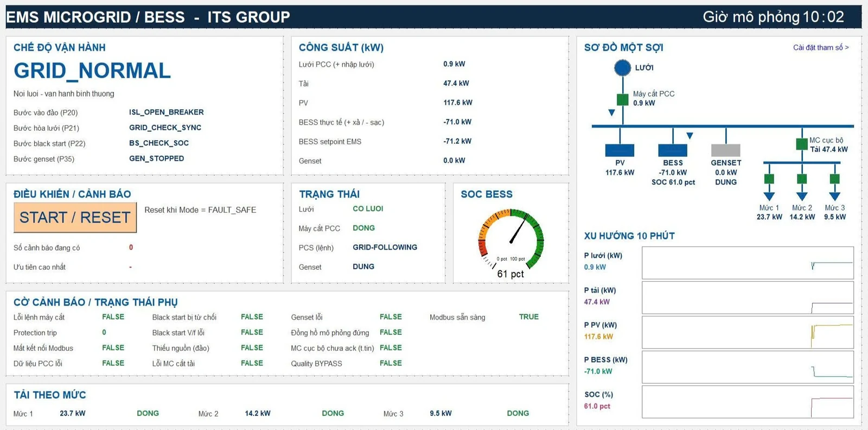Viewport: 868px width, 430px height.
Task: Open the P BESS (kW) trend chart
Action: point(748,367)
